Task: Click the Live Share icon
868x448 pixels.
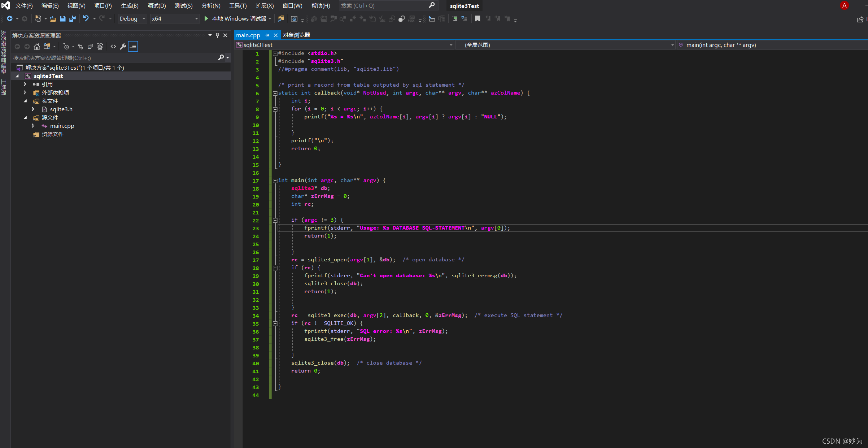Action: [860, 19]
